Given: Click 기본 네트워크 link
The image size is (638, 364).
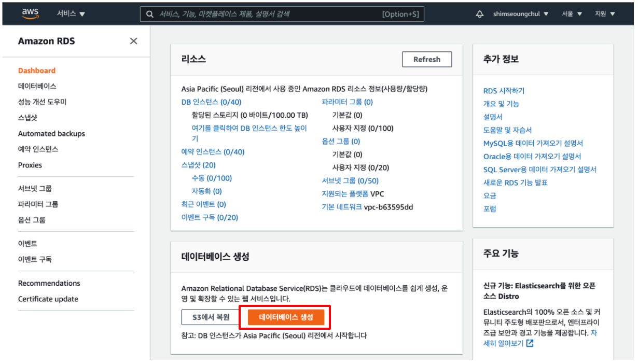Looking at the screenshot, I should [342, 207].
